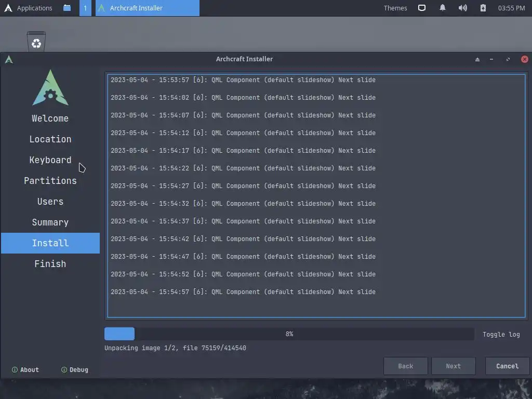
Task: Click the log line timestamped 15:54:52
Action: click(x=243, y=274)
